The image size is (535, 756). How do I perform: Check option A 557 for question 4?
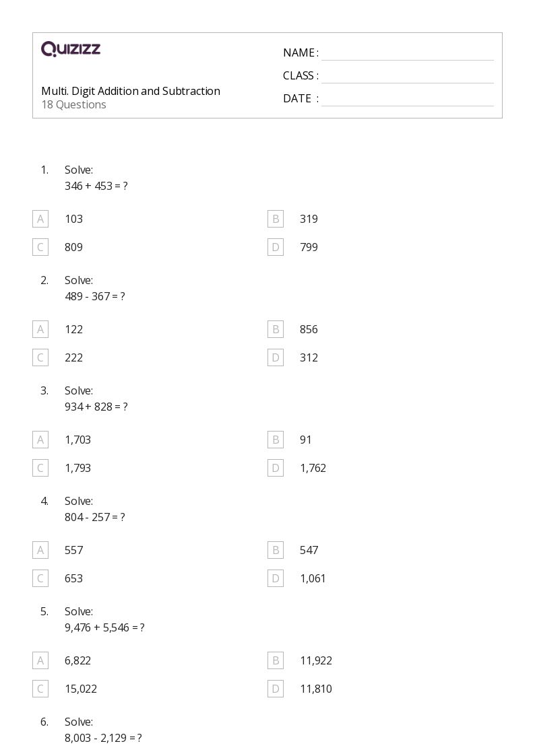[x=40, y=550]
